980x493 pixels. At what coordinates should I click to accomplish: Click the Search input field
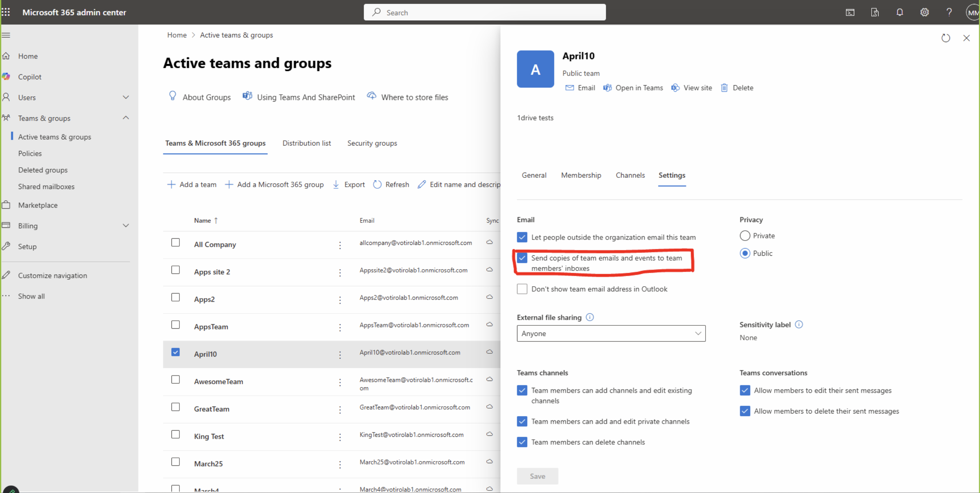click(x=484, y=13)
